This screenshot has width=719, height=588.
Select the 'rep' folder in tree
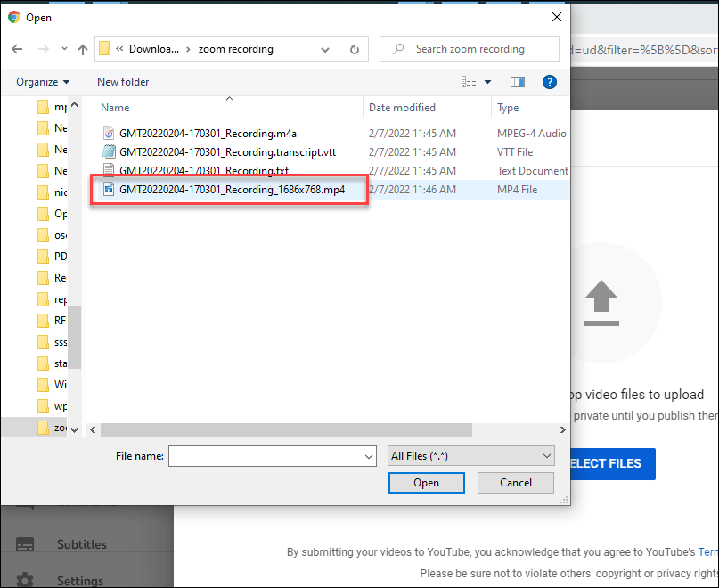point(52,299)
